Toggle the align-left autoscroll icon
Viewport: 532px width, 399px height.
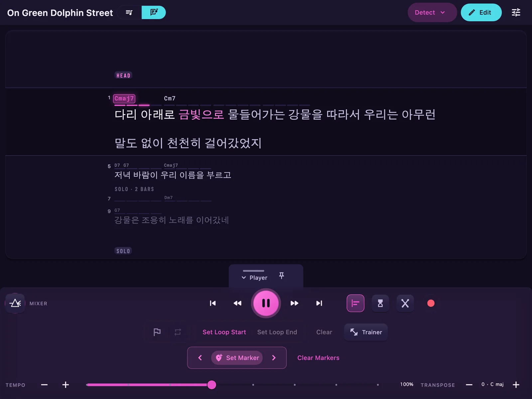tap(355, 303)
